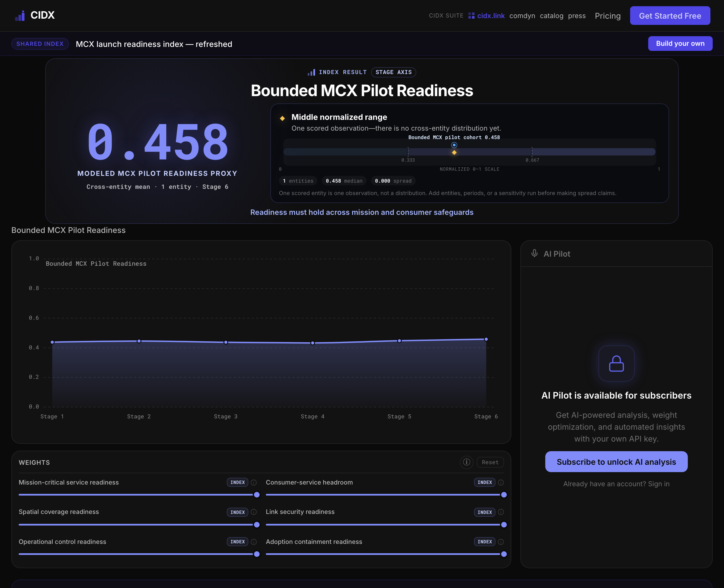Click the INDEX badge for Spatial coverage readiness
The image size is (724, 588).
click(237, 512)
